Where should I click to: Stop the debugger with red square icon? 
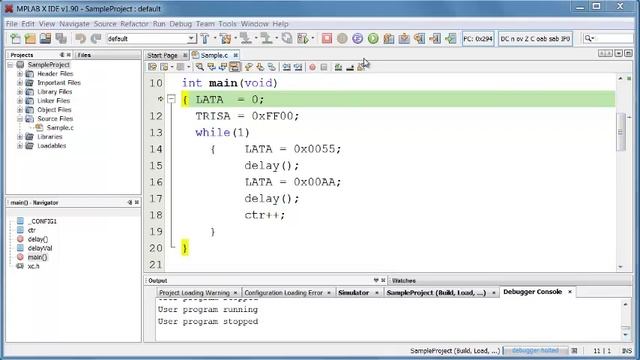click(x=327, y=39)
